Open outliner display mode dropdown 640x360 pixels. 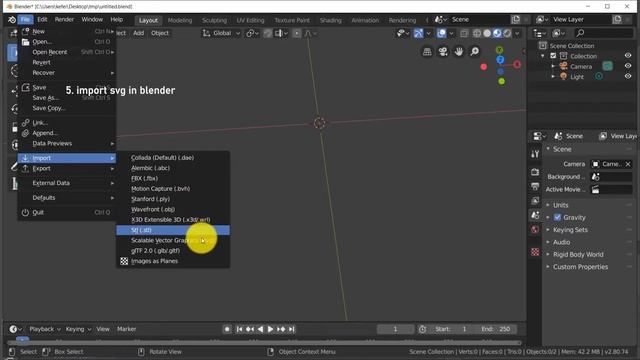pos(540,33)
